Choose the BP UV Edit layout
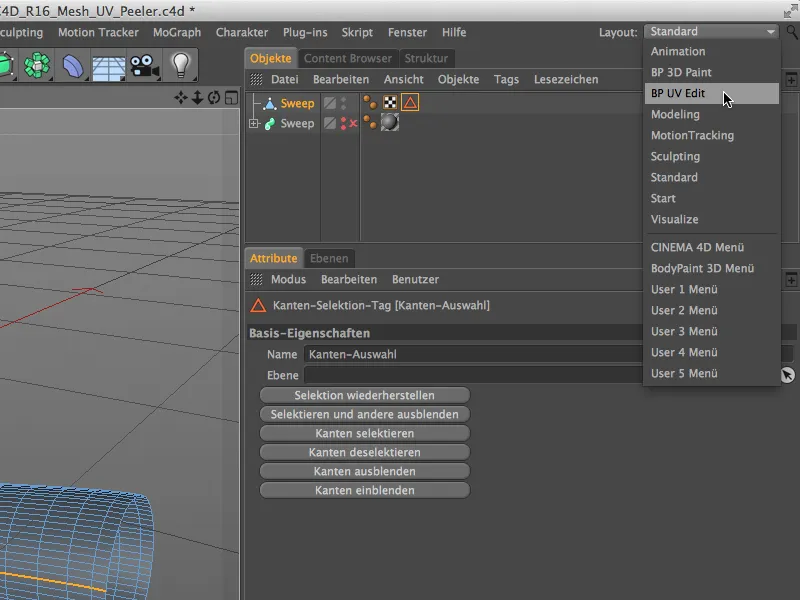Image resolution: width=800 pixels, height=600 pixels. click(712, 93)
